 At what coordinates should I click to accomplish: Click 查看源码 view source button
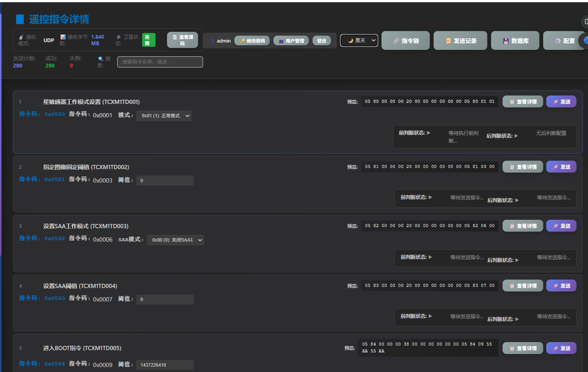[182, 40]
